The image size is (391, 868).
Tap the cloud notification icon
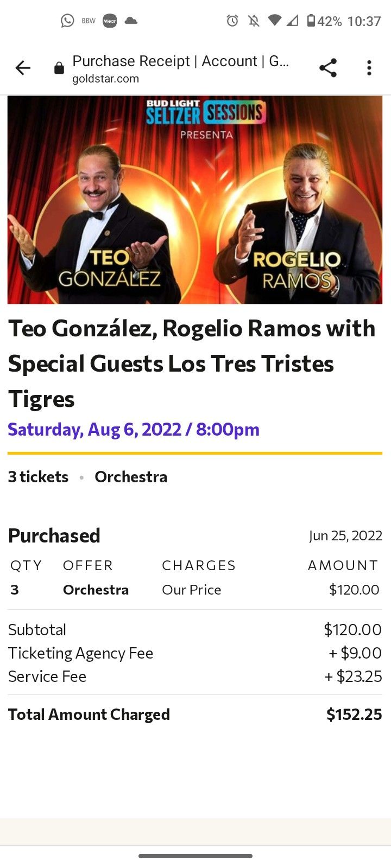(x=131, y=21)
